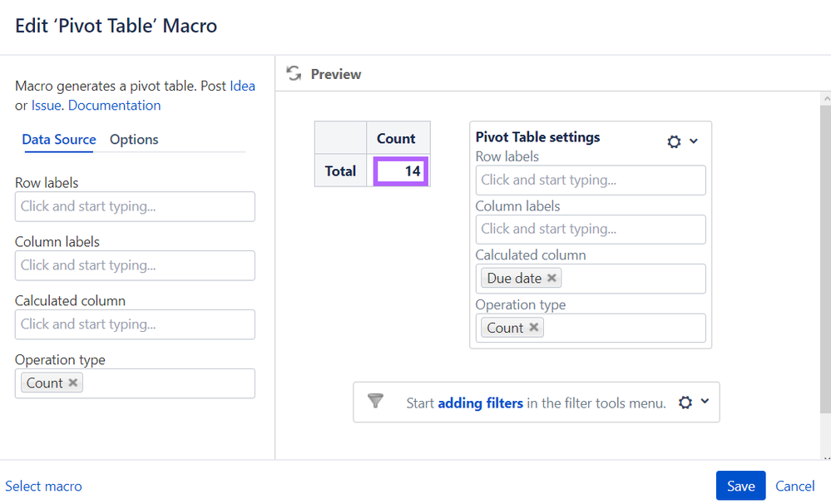Select the highlighted Total count cell 14
This screenshot has width=831, height=504.
[401, 172]
